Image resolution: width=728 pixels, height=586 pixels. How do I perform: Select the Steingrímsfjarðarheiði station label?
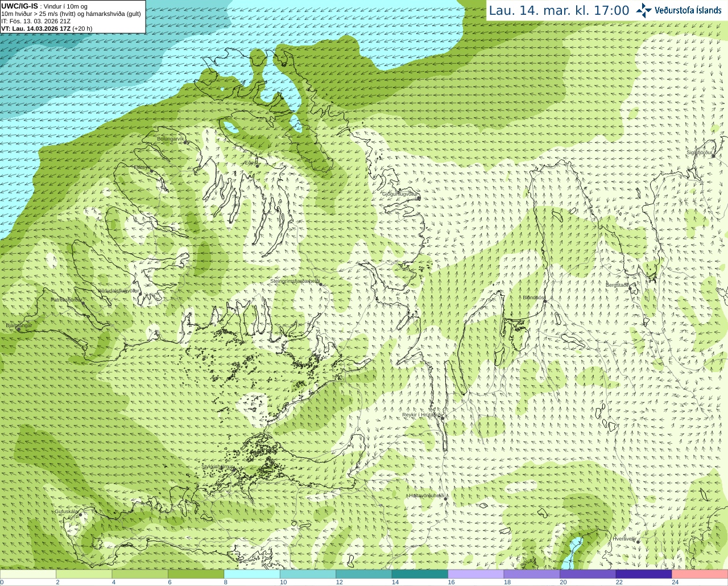click(x=294, y=281)
